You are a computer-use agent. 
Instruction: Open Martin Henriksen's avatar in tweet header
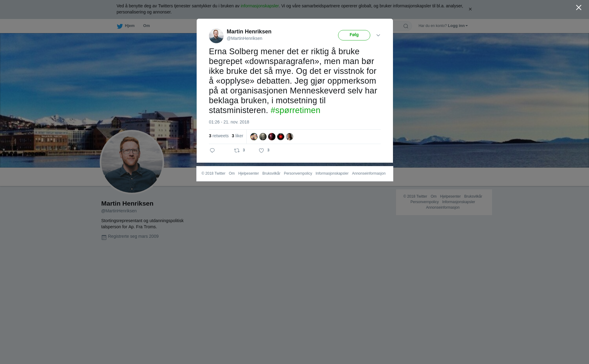(x=216, y=36)
